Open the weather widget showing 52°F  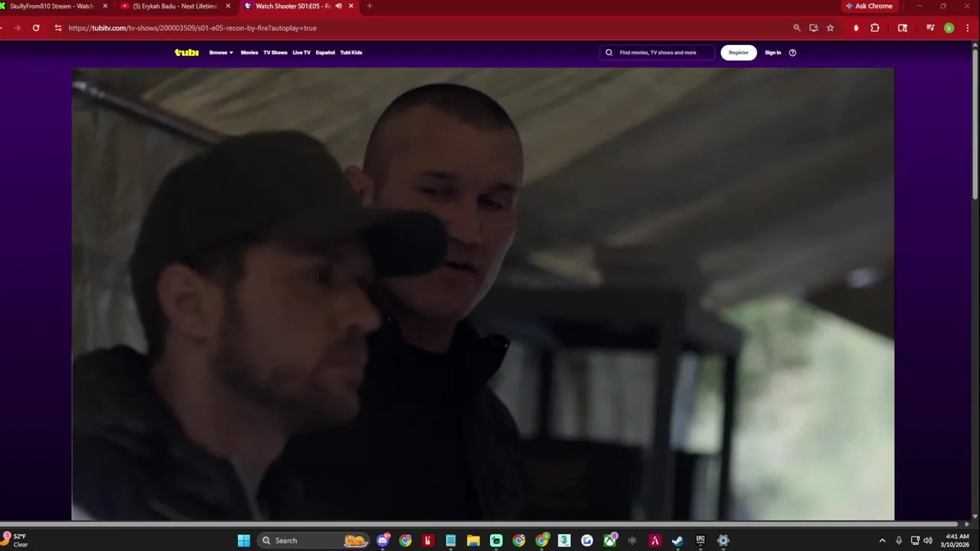(15, 540)
